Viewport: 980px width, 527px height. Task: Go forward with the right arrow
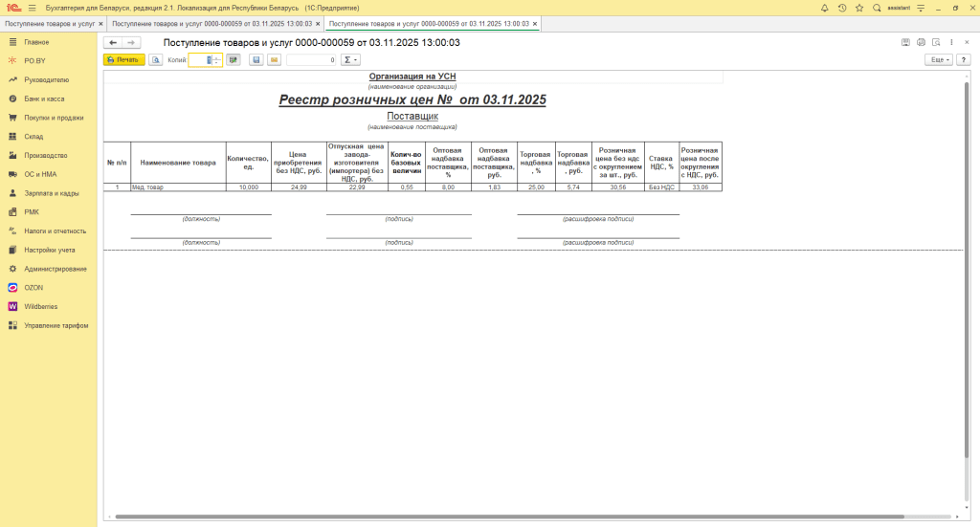(131, 42)
